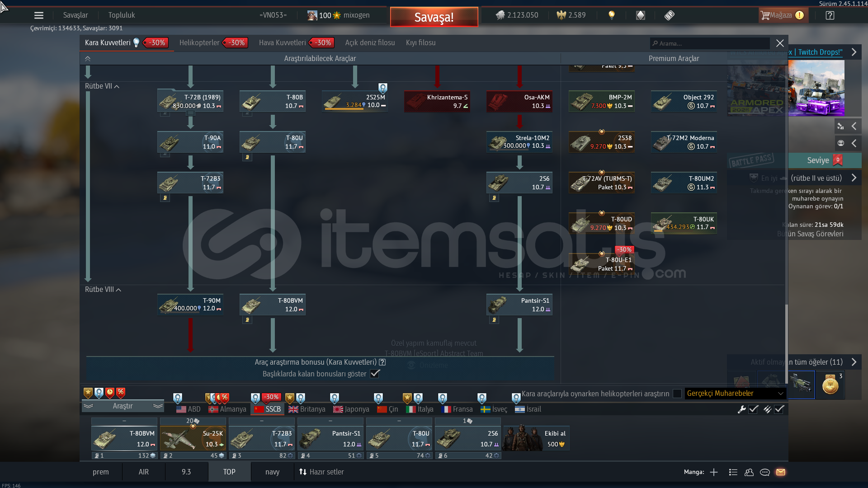The height and width of the screenshot is (488, 868).
Task: Open Bütün Savaş Görevleri link
Action: click(x=810, y=234)
